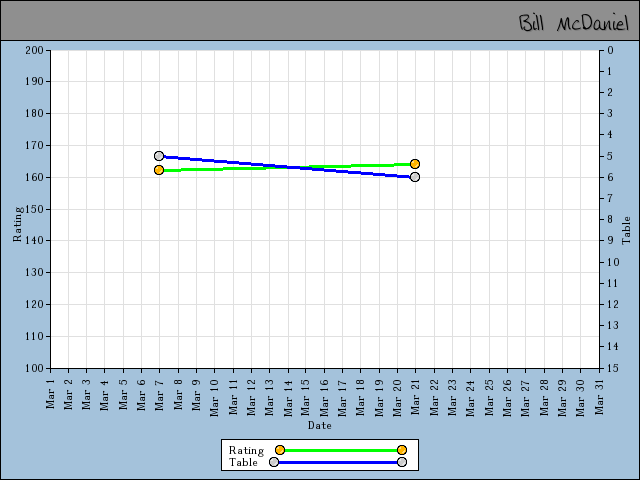Select the gray Table point on Mar 7
The height and width of the screenshot is (480, 640).
(159, 156)
